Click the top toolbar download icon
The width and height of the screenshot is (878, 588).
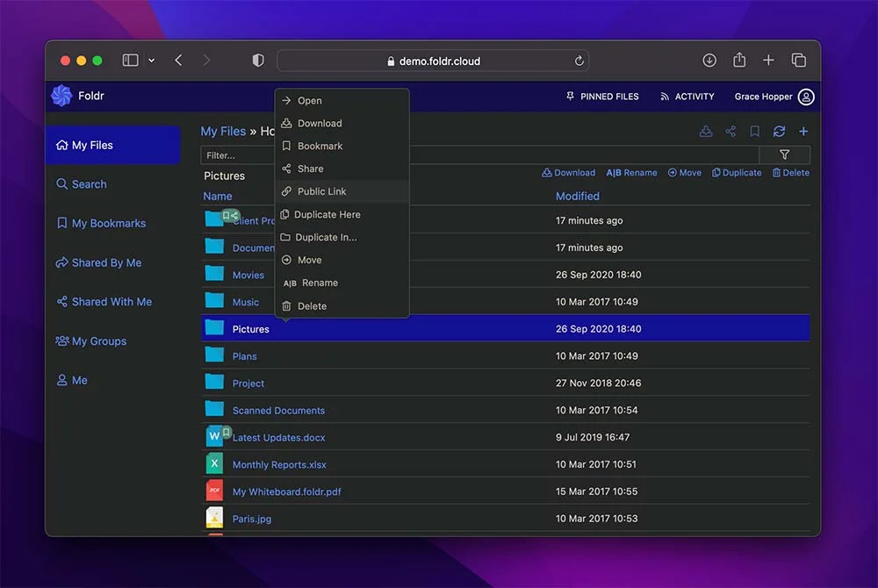click(x=706, y=132)
